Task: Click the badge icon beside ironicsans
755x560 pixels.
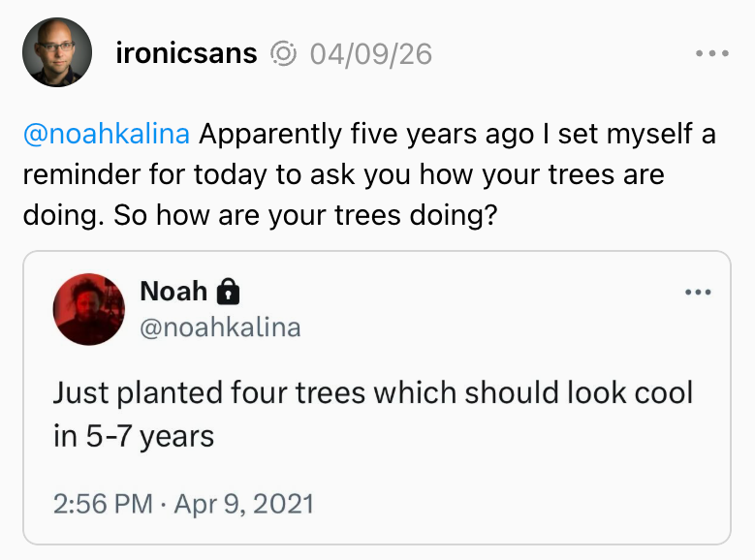Action: tap(283, 53)
